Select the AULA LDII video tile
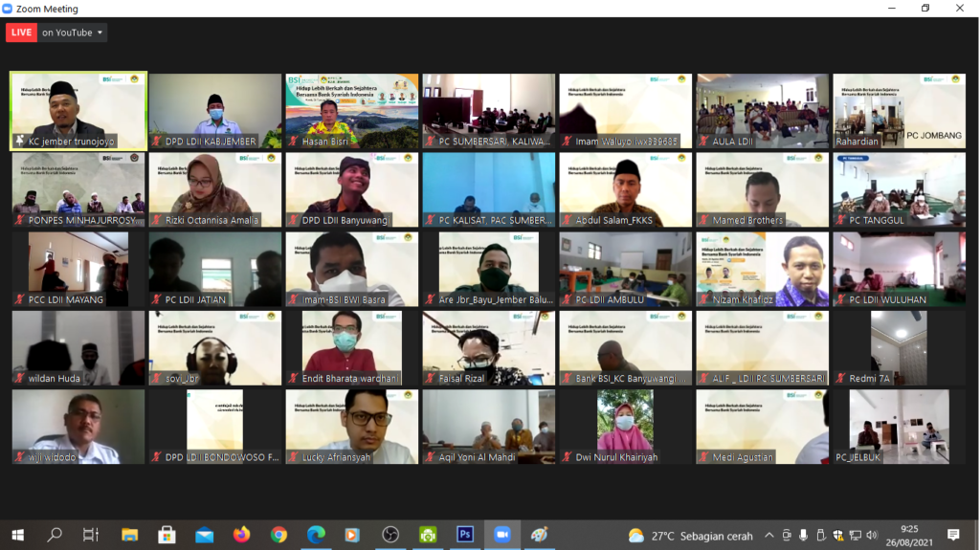Image resolution: width=980 pixels, height=550 pixels. (x=763, y=111)
